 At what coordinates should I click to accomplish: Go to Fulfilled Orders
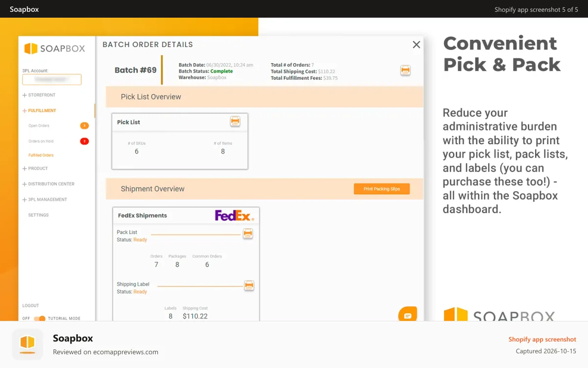tap(41, 155)
